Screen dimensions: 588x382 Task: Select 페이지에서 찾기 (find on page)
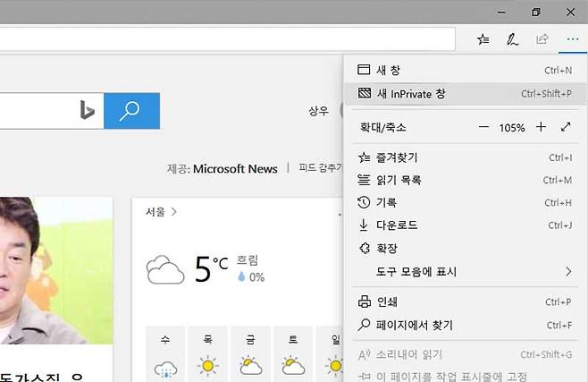465,325
